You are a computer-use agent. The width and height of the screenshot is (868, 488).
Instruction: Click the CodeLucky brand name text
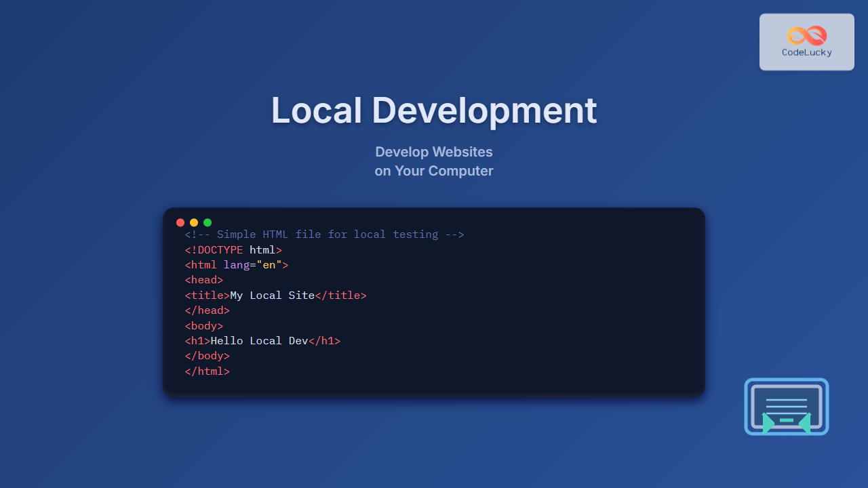[806, 53]
